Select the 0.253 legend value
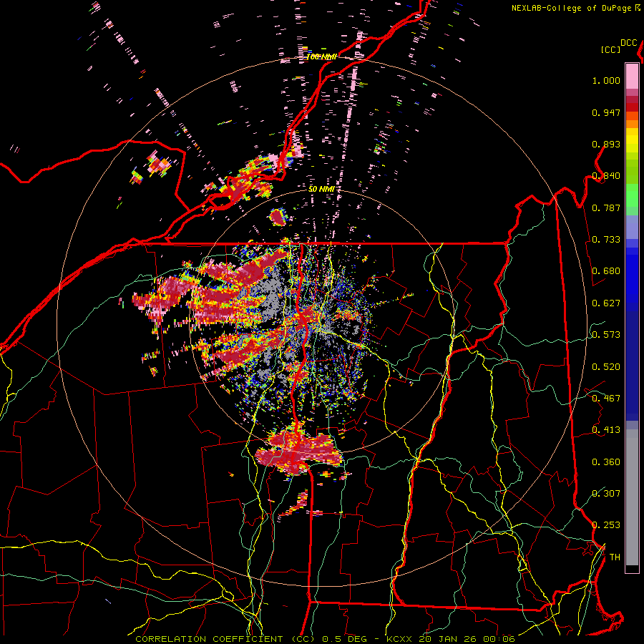 (x=606, y=525)
